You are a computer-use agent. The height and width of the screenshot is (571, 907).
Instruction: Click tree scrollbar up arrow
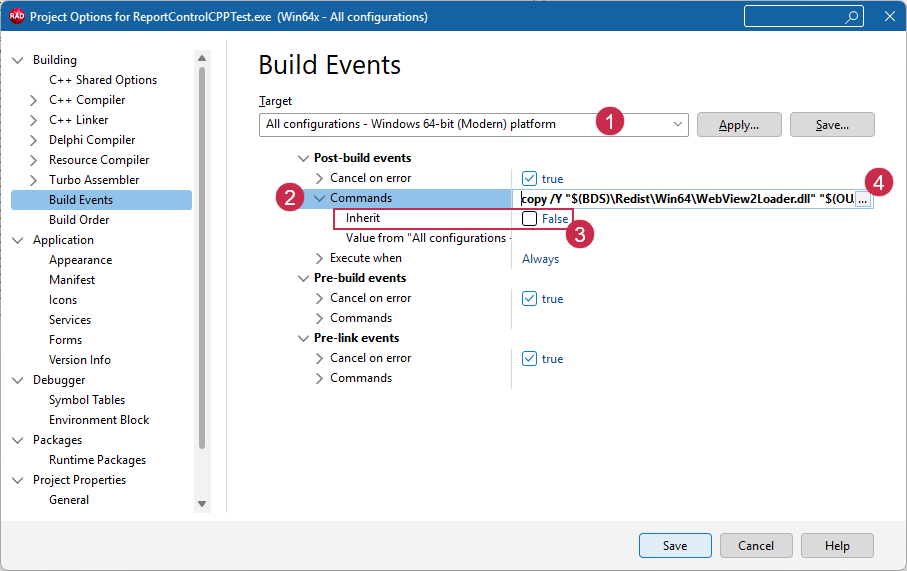[202, 58]
